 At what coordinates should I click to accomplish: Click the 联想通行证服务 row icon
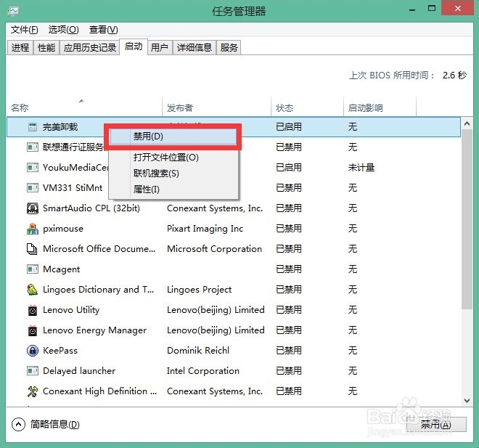click(x=33, y=147)
